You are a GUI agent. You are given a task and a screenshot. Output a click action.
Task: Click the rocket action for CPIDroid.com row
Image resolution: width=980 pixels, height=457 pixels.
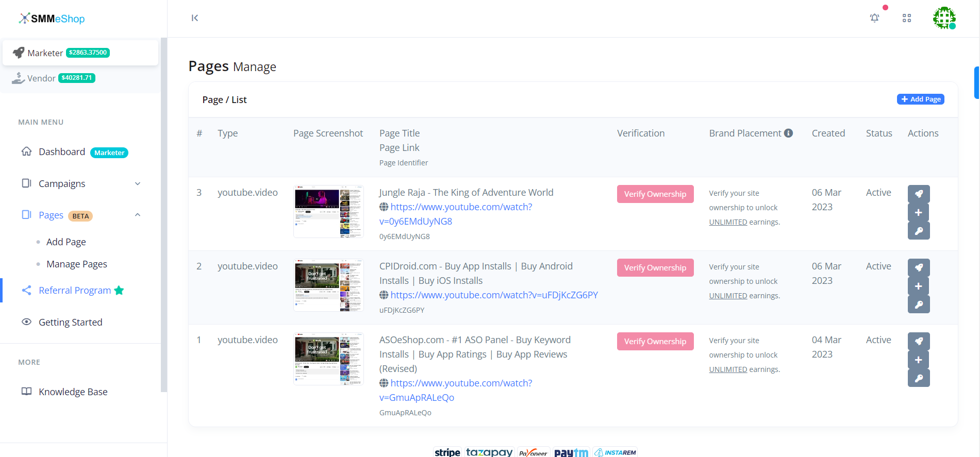pyautogui.click(x=919, y=267)
